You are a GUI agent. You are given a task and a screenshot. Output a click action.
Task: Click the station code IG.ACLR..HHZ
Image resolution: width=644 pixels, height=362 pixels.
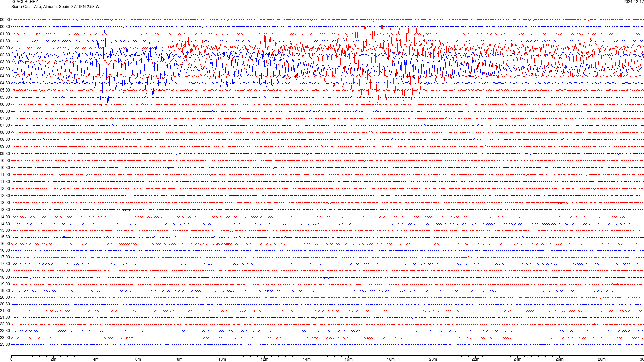pos(24,2)
